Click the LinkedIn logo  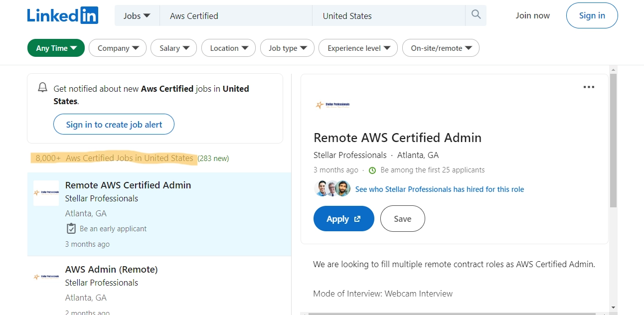(62, 15)
